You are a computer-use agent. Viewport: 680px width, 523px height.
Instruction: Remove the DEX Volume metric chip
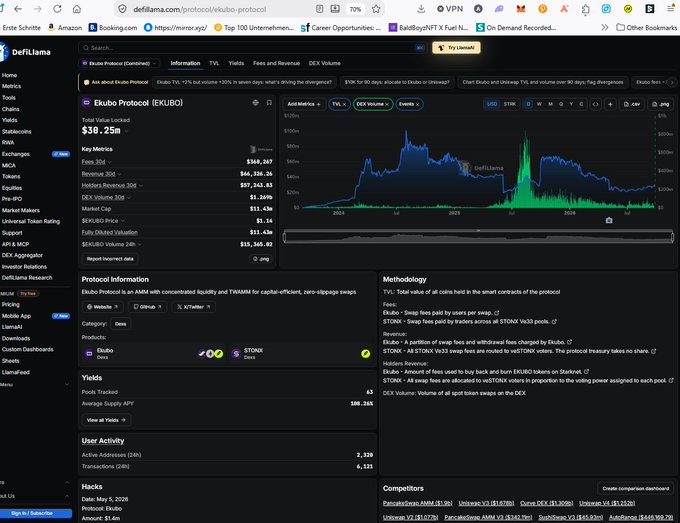tap(387, 105)
